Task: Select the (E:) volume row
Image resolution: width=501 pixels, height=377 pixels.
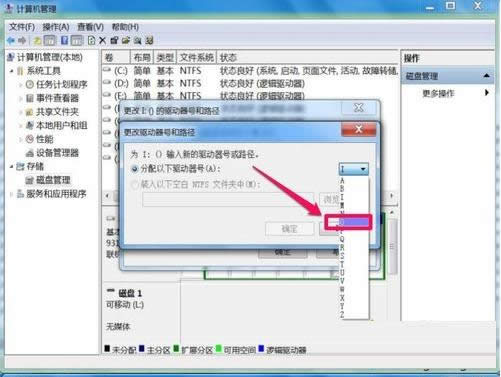Action: (250, 96)
